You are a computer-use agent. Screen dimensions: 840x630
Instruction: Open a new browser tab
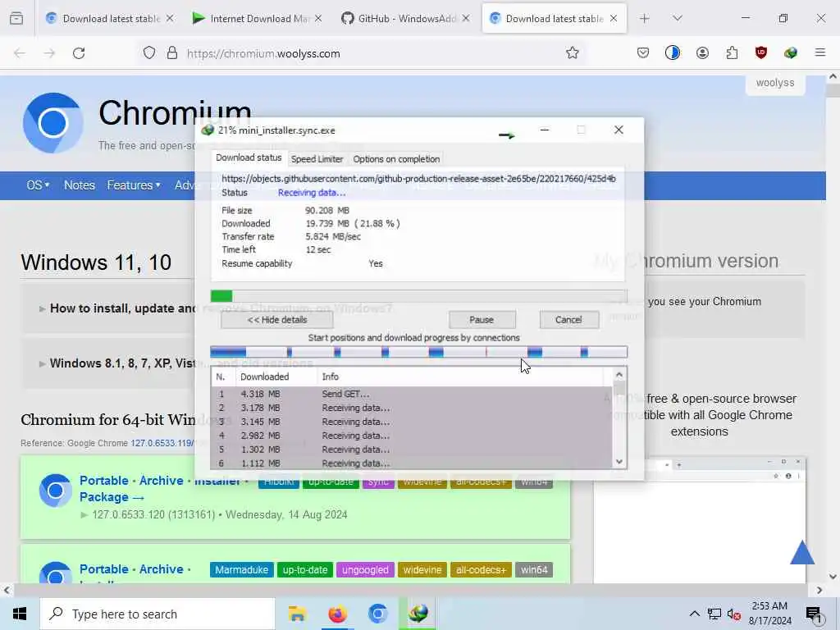point(645,18)
